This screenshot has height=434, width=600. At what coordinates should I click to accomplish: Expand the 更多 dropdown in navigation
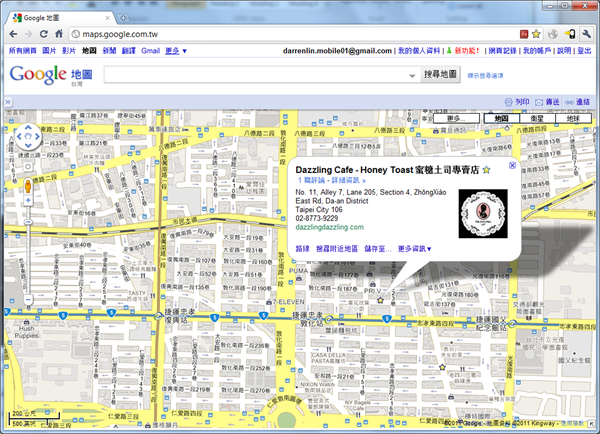tap(176, 51)
